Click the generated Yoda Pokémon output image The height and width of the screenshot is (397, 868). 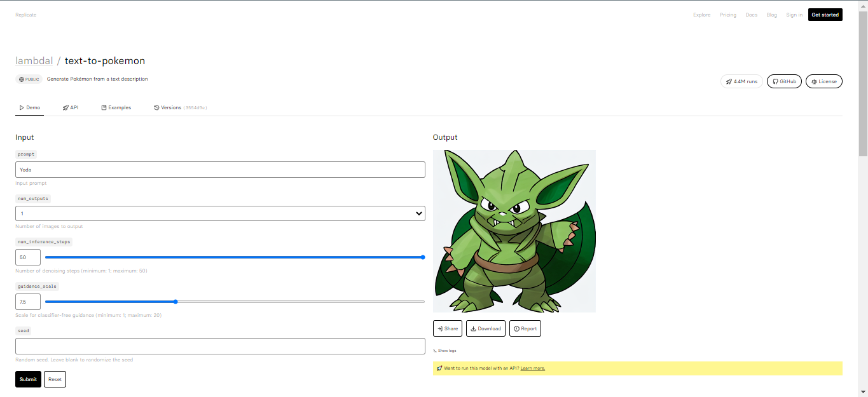coord(514,231)
